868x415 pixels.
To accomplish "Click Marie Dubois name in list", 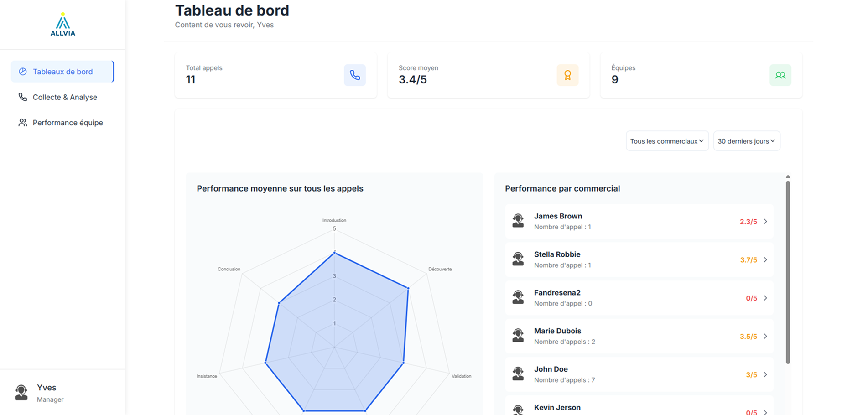I will [557, 331].
